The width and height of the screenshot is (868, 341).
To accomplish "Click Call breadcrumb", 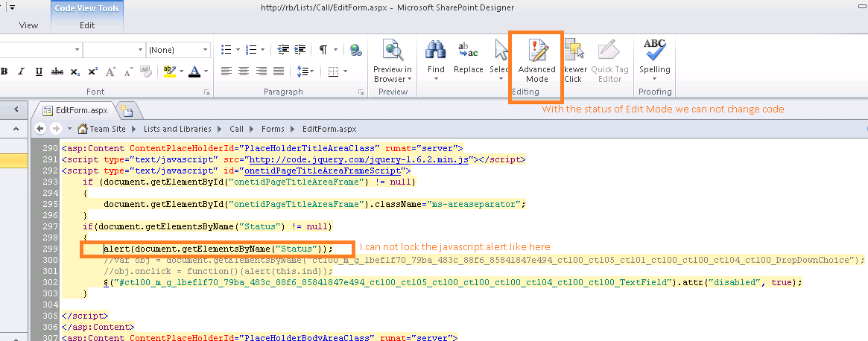I will [x=237, y=129].
